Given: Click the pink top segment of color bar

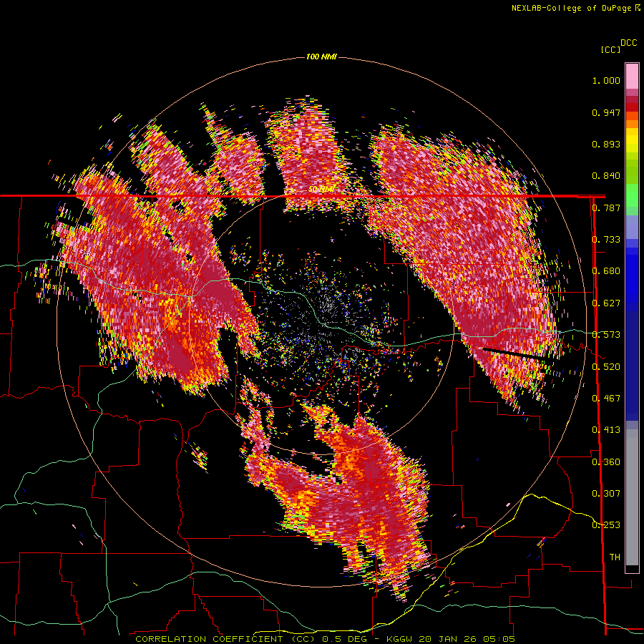Looking at the screenshot, I should click(x=632, y=76).
